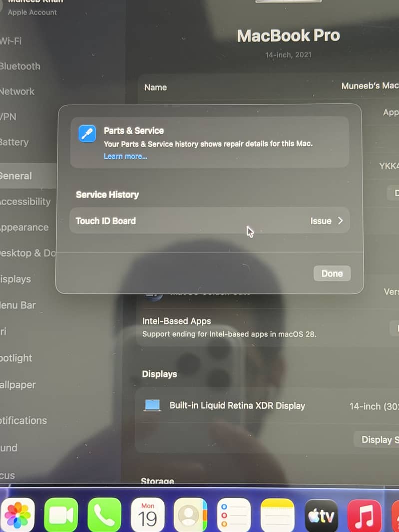Select Spotlight sidebar item
Screen dimensions: 399x532
[x=16, y=358]
